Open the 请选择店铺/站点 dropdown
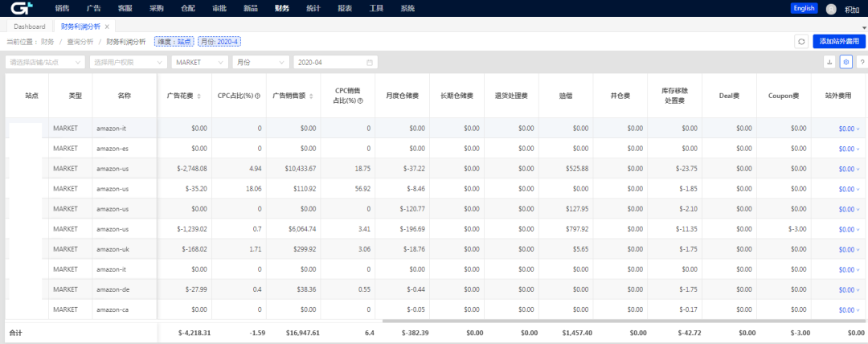The width and height of the screenshot is (868, 344). tap(45, 63)
